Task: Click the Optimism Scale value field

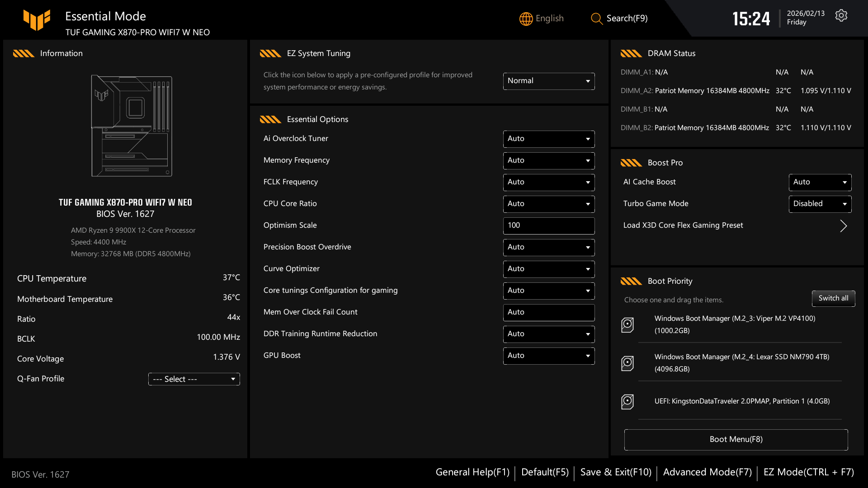Action: (x=548, y=225)
